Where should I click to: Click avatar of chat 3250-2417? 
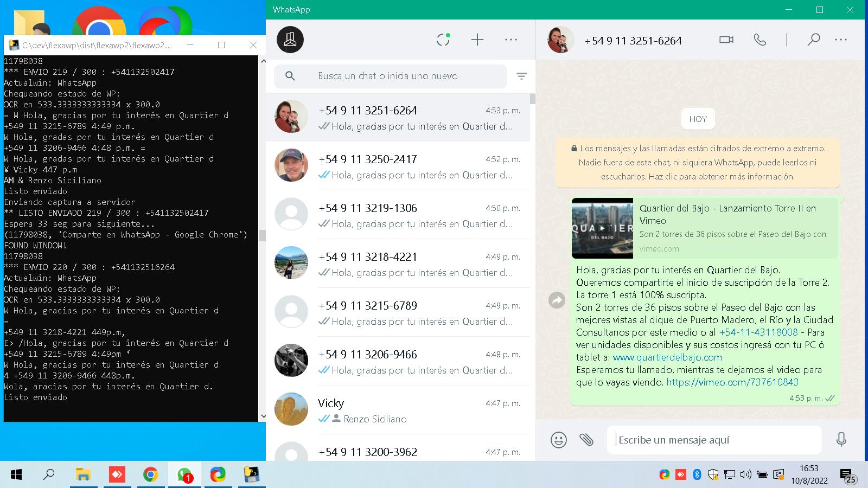pyautogui.click(x=291, y=165)
